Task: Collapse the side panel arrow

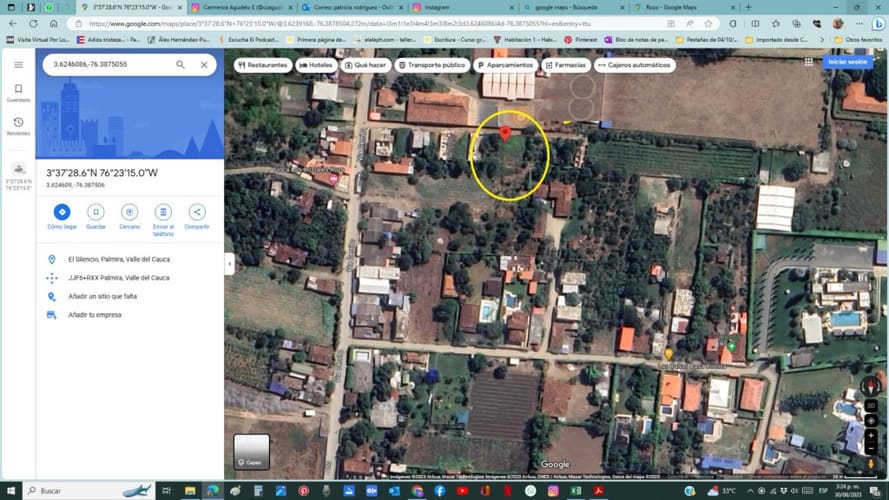Action: 230,264
